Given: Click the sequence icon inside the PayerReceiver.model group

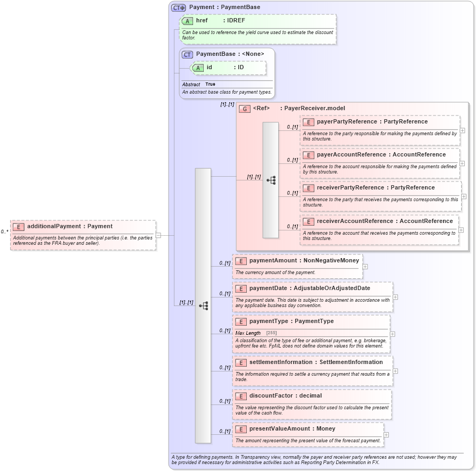Looking at the screenshot, I should point(271,180).
